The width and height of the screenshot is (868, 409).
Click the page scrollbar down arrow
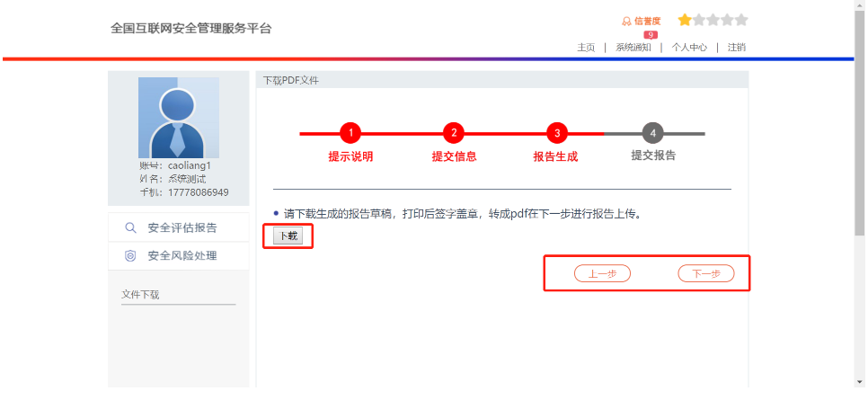click(860, 381)
